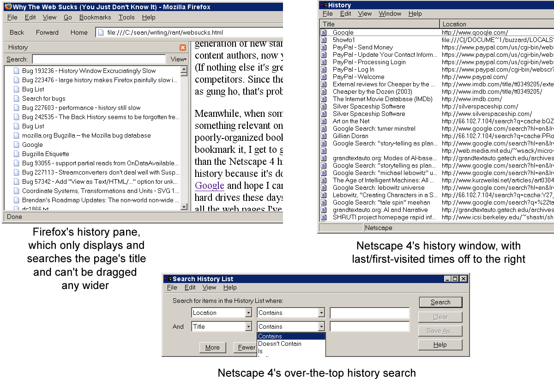
Task: Click second row search value text field
Action: point(369,326)
